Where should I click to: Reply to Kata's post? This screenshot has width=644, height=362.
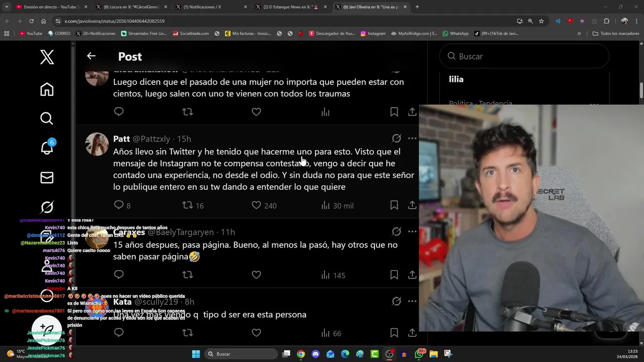119,333
